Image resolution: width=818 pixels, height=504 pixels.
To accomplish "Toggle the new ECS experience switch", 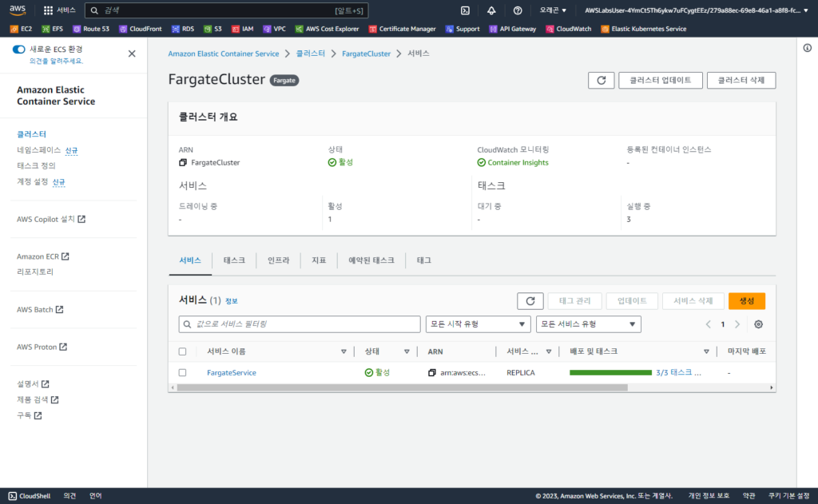I will pos(19,50).
